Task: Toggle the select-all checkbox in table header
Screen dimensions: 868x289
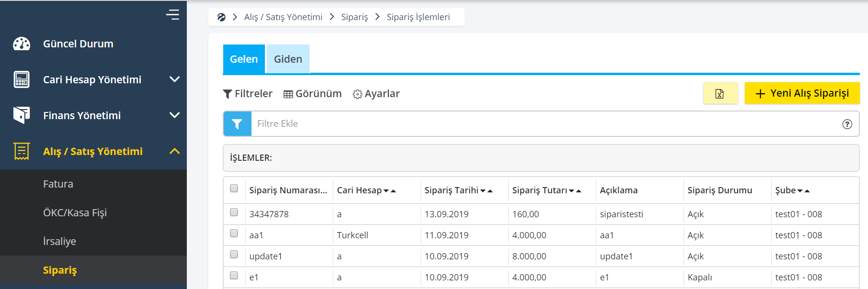Action: [x=234, y=188]
